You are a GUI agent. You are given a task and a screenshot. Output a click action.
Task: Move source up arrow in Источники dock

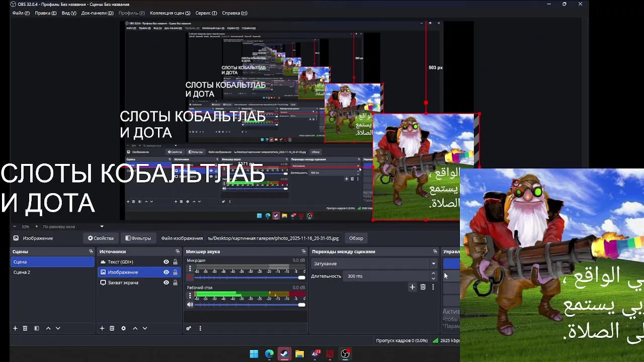point(135,328)
